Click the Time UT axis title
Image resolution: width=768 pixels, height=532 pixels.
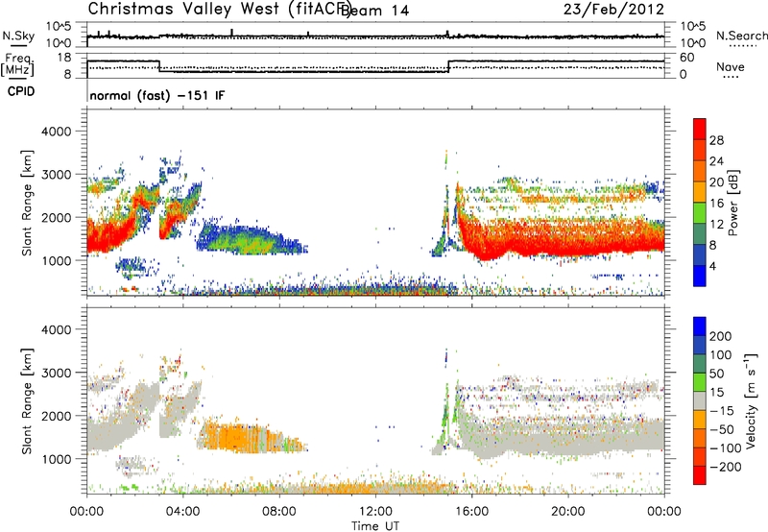click(375, 525)
